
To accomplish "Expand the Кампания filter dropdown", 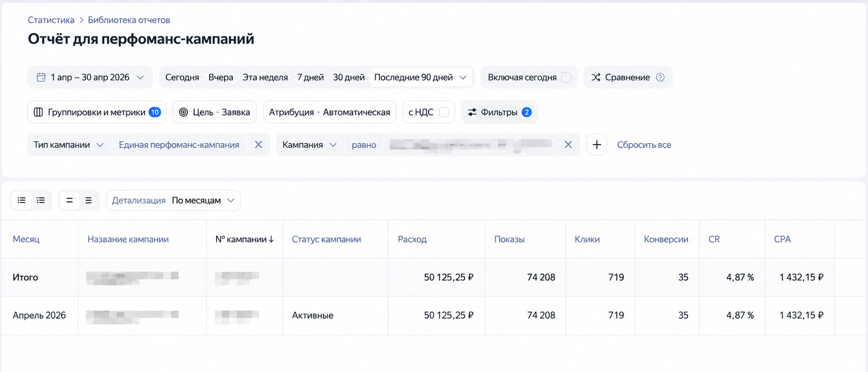I will tap(310, 145).
